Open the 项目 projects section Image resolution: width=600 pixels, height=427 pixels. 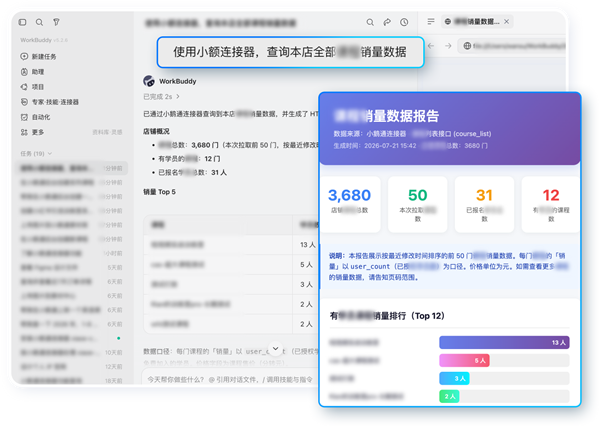pyautogui.click(x=32, y=87)
